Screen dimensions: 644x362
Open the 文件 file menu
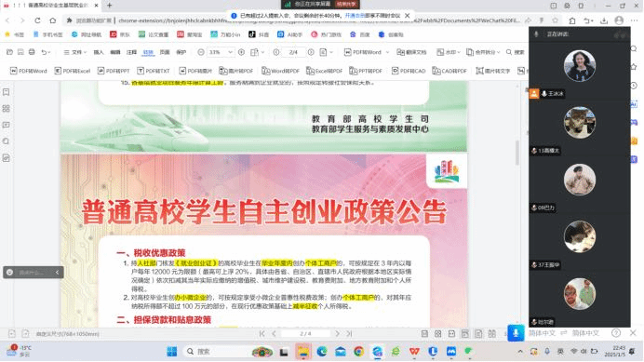pyautogui.click(x=74, y=52)
